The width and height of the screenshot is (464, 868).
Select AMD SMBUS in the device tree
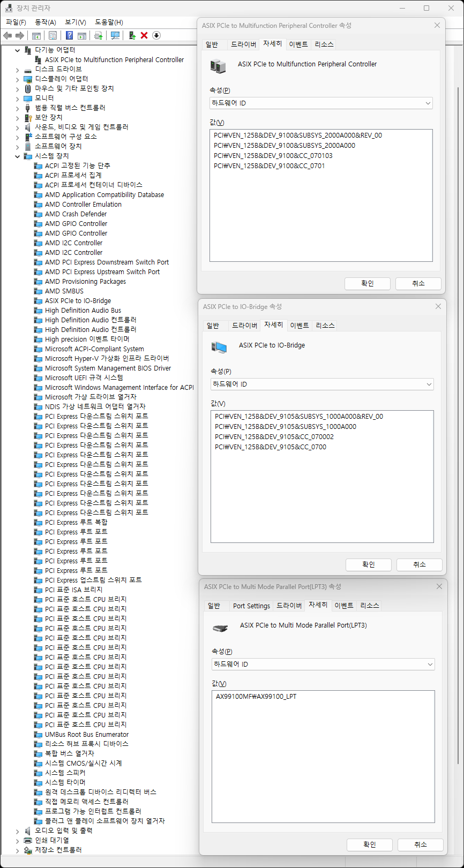point(64,291)
